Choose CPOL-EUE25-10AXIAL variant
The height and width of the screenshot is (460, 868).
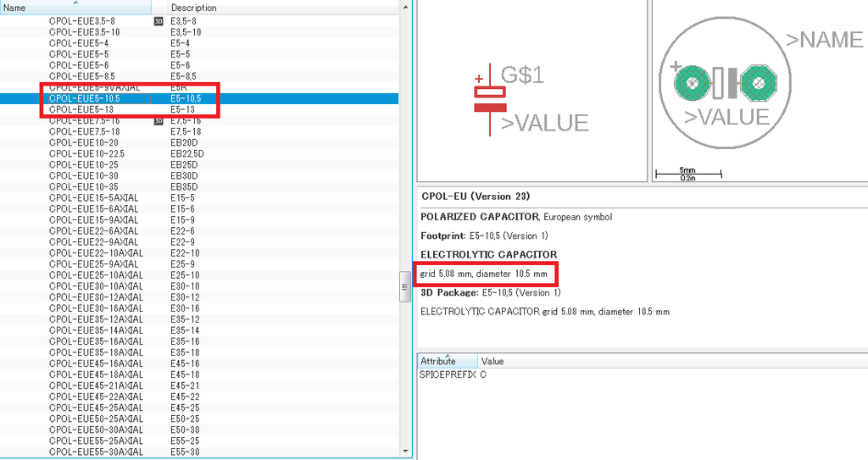click(x=96, y=275)
